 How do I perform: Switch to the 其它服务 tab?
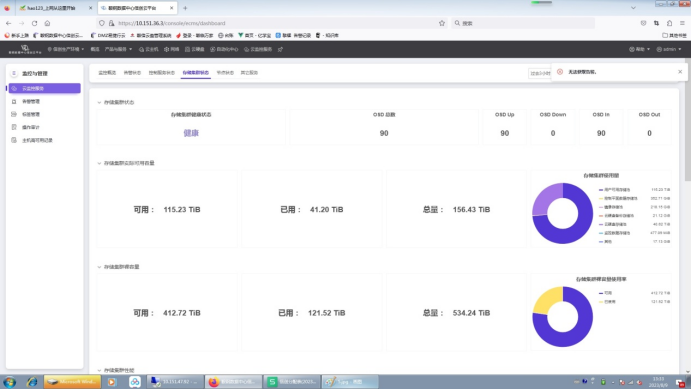(249, 73)
